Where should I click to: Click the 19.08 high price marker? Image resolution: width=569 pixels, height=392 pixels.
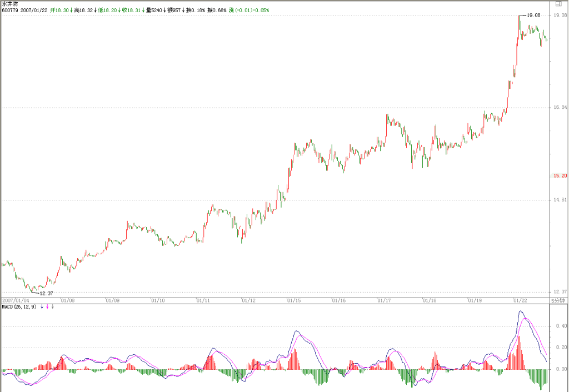coord(533,15)
